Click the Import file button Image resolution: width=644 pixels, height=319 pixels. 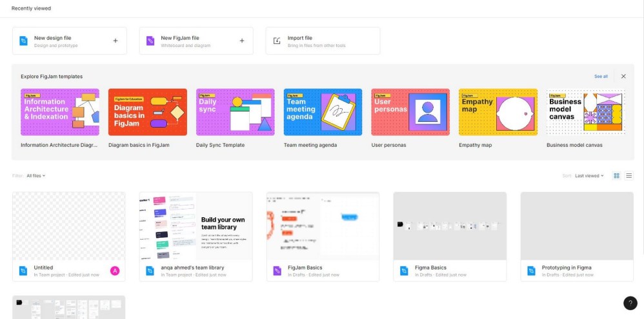click(x=323, y=41)
